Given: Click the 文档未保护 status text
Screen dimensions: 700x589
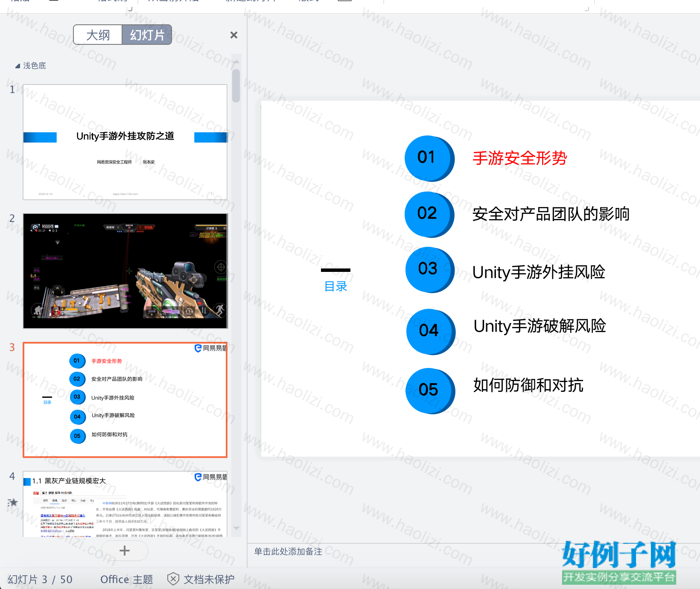Looking at the screenshot, I should (209, 579).
